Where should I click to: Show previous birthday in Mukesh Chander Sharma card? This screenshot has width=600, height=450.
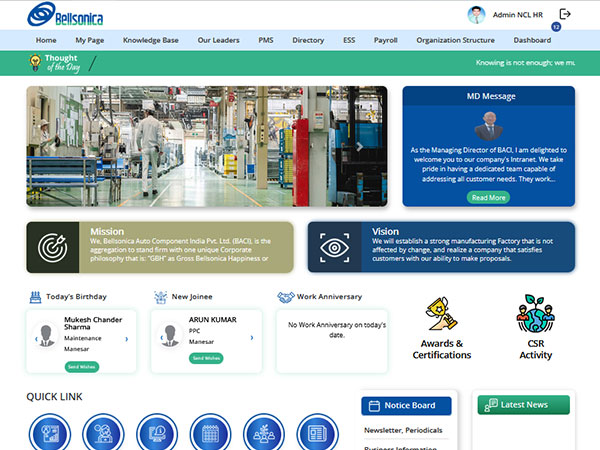[x=36, y=339]
